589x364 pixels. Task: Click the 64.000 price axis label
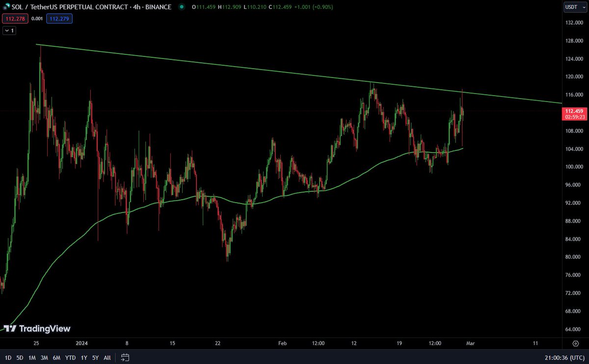pos(574,329)
